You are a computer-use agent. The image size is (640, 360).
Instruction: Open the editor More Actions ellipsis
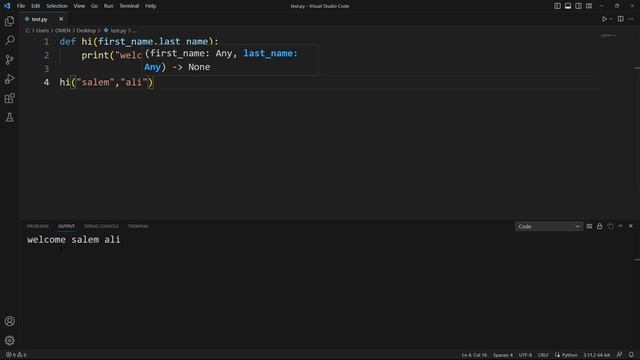[631, 19]
